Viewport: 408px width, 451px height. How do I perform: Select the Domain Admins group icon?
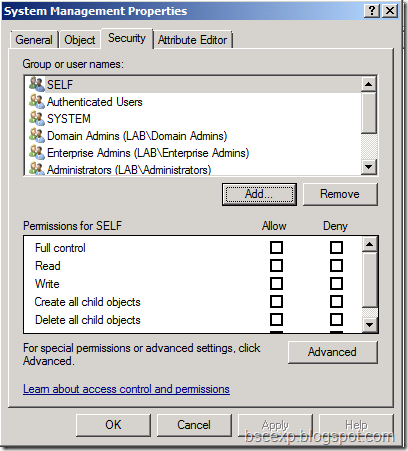[37, 135]
